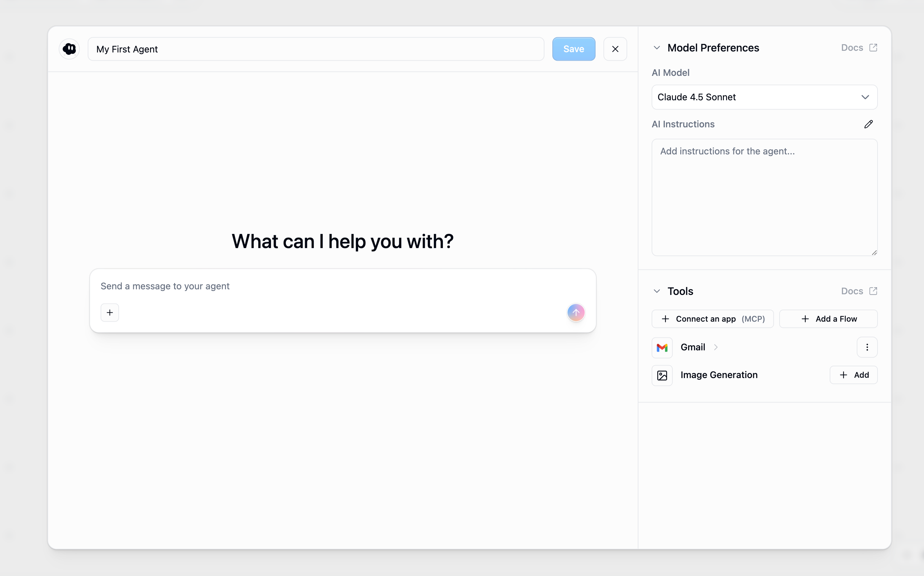924x576 pixels.
Task: Open the Model Preferences Docs link
Action: click(859, 48)
